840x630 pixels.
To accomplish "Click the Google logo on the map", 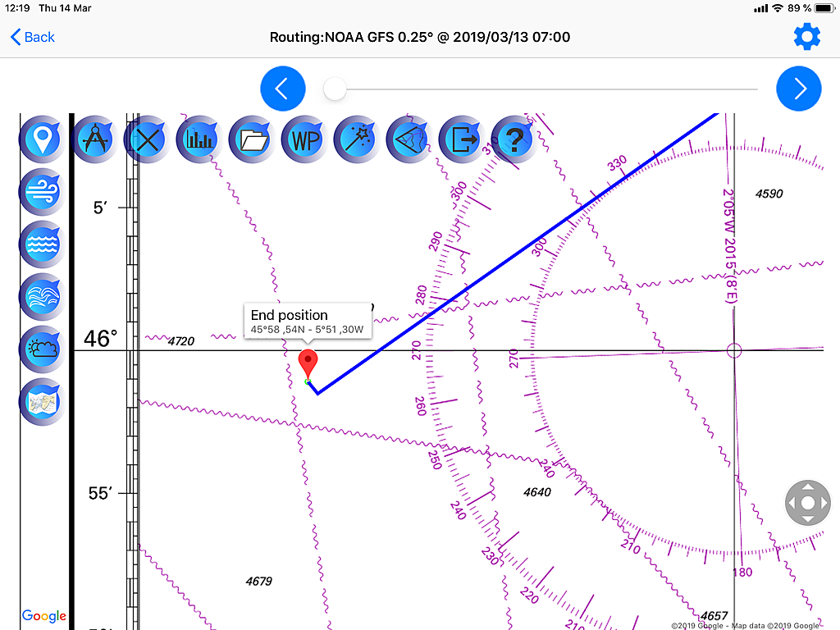I will [44, 616].
